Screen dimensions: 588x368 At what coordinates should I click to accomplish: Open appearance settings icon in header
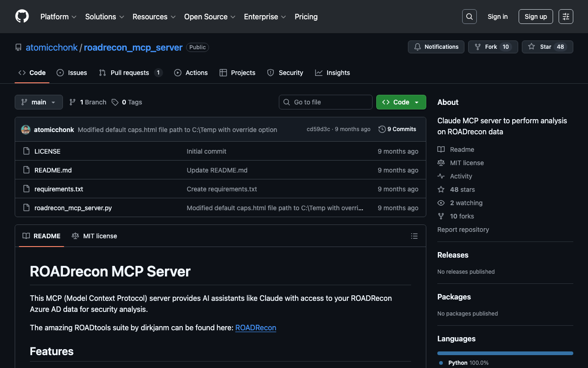tap(565, 17)
